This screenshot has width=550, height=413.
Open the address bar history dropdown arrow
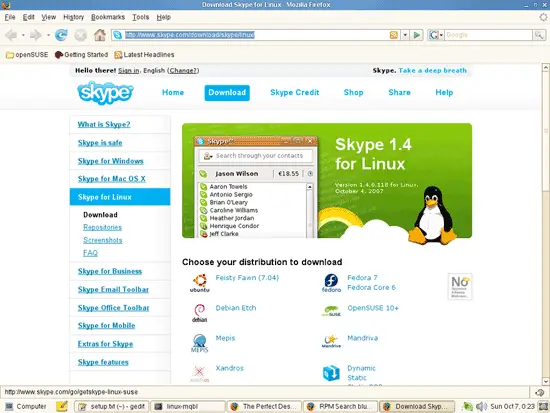tap(405, 35)
